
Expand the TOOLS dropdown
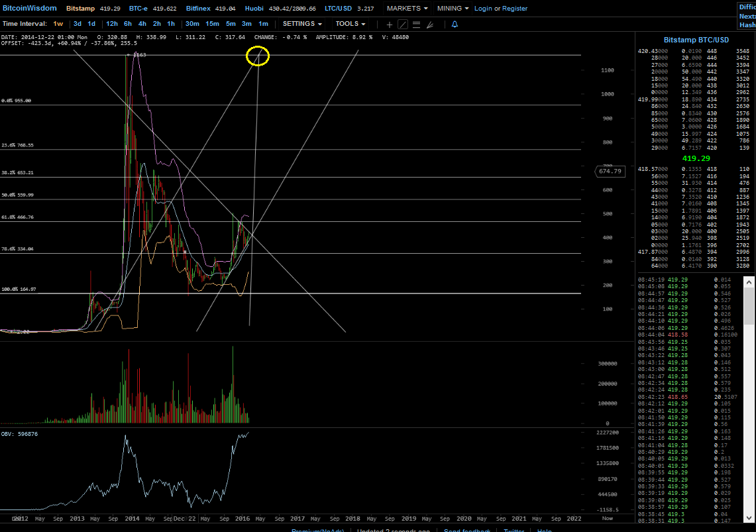pos(351,24)
